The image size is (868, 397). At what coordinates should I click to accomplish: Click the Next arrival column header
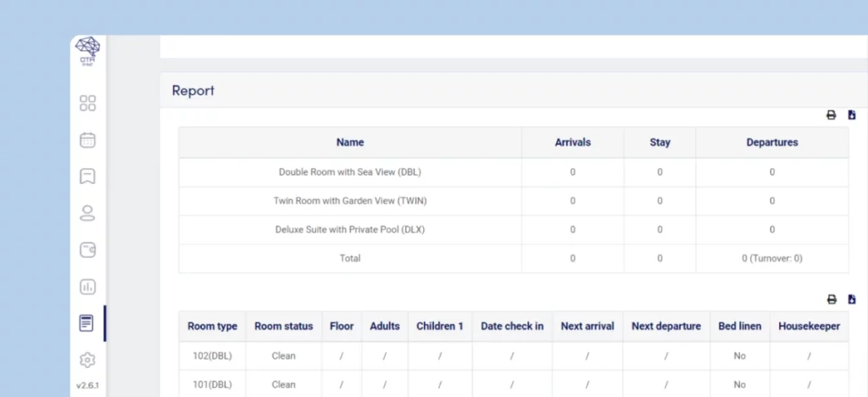pyautogui.click(x=586, y=327)
